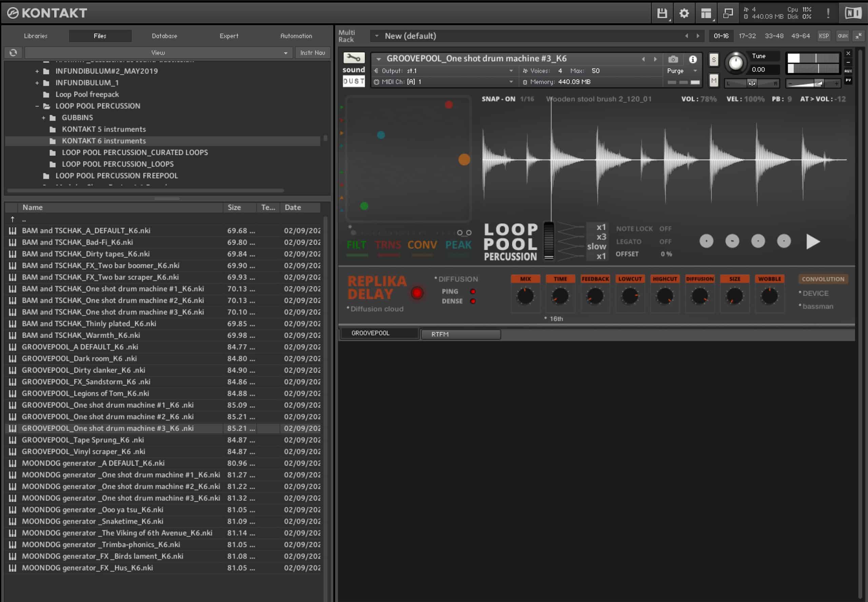
Task: Open Kontakt options gear icon
Action: click(x=684, y=13)
